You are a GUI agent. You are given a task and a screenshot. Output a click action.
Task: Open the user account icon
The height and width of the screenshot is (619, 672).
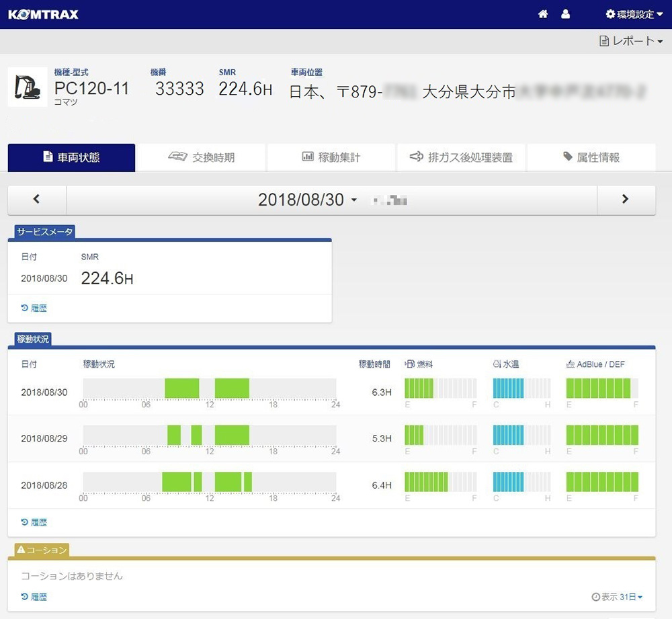[565, 14]
